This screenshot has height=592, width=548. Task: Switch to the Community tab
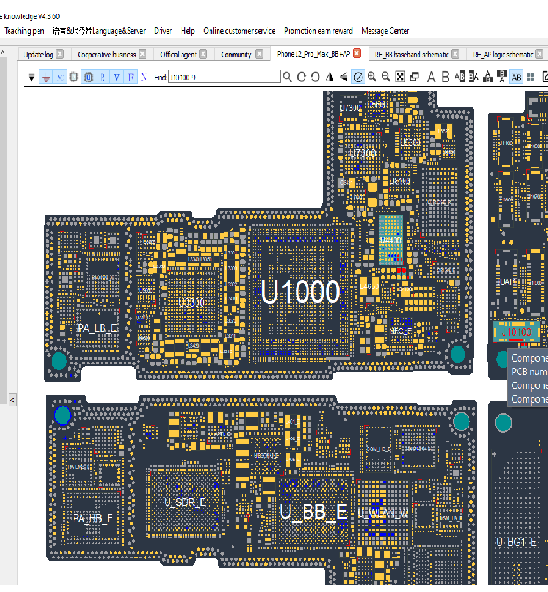(x=236, y=55)
